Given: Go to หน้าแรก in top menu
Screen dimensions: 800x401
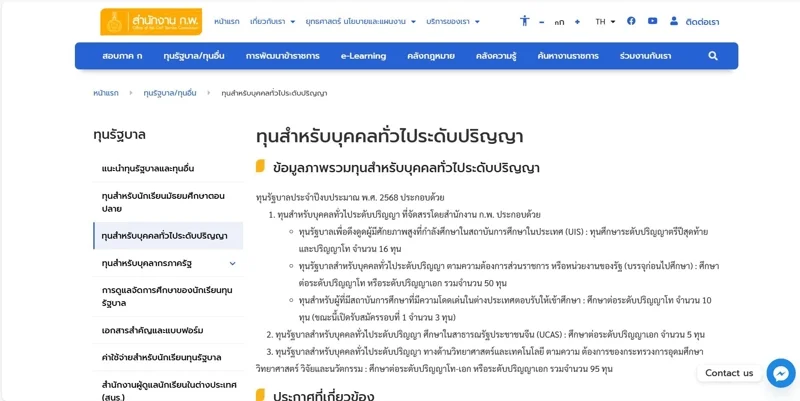Looking at the screenshot, I should coord(227,21).
